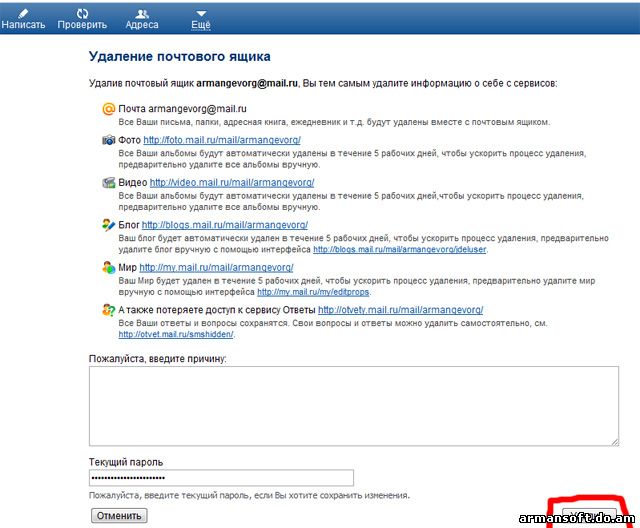Click the Отменить button

(119, 516)
